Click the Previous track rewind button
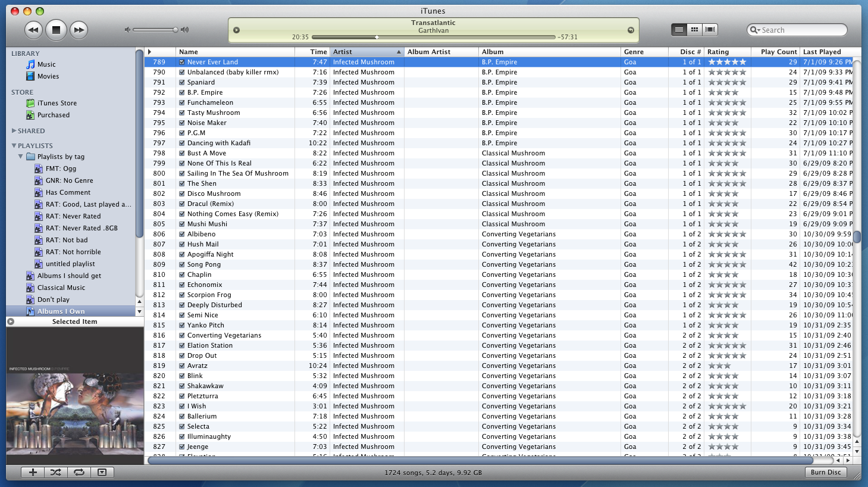The image size is (868, 487). pyautogui.click(x=33, y=30)
